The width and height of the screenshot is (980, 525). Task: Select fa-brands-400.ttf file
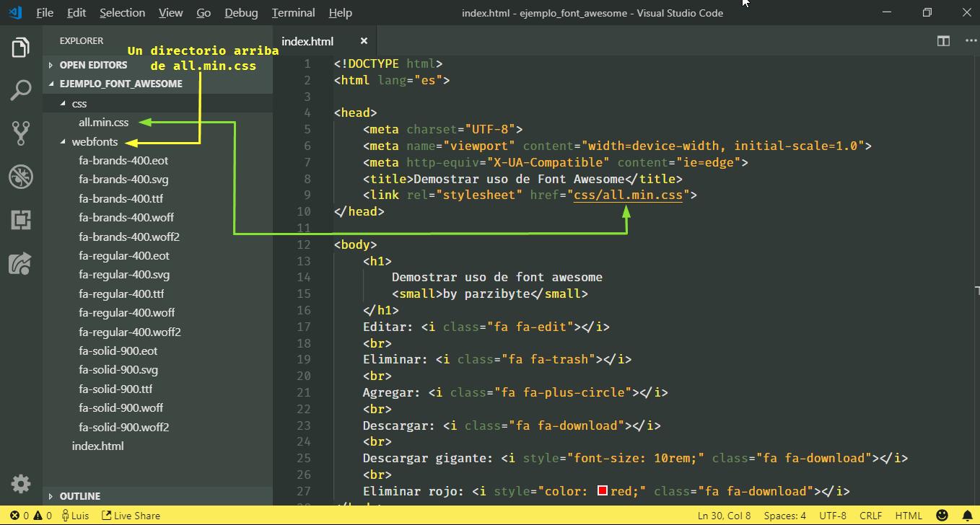121,199
